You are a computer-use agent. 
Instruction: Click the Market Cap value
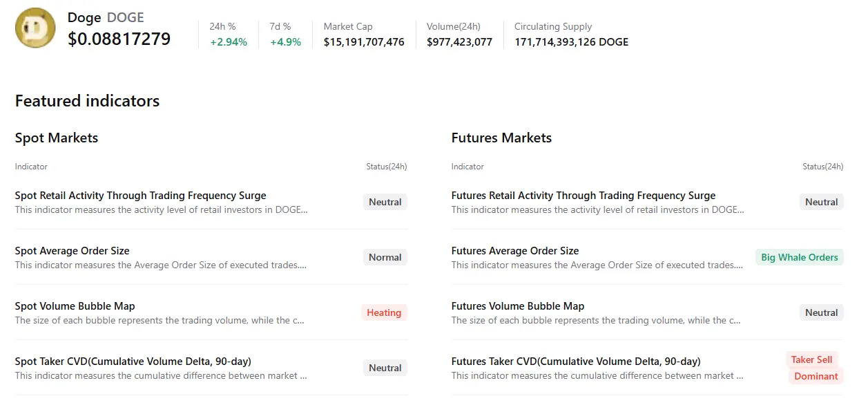(364, 42)
